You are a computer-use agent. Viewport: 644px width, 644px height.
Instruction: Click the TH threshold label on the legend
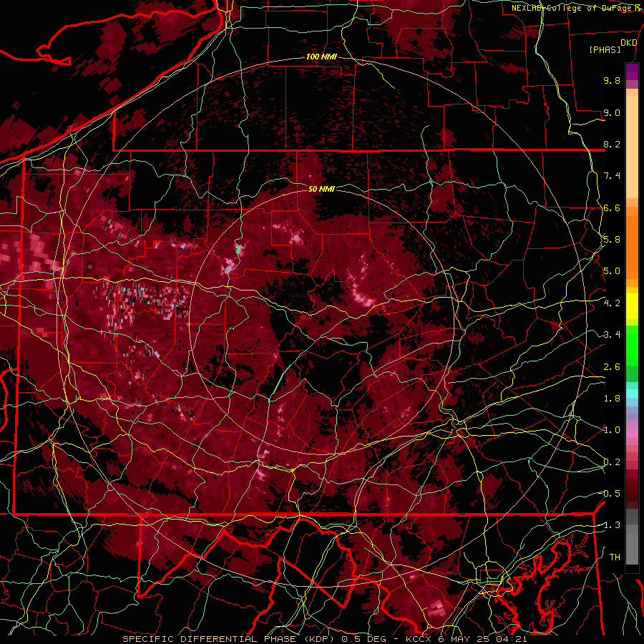[615, 557]
